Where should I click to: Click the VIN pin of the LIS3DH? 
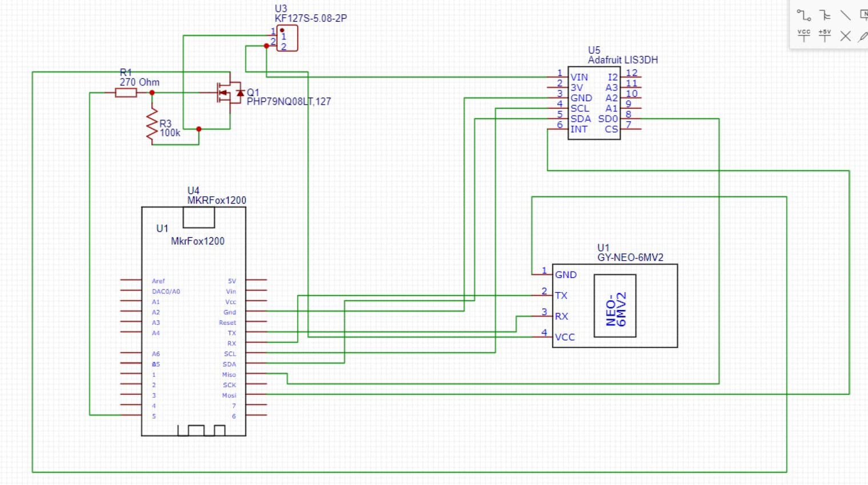point(579,77)
